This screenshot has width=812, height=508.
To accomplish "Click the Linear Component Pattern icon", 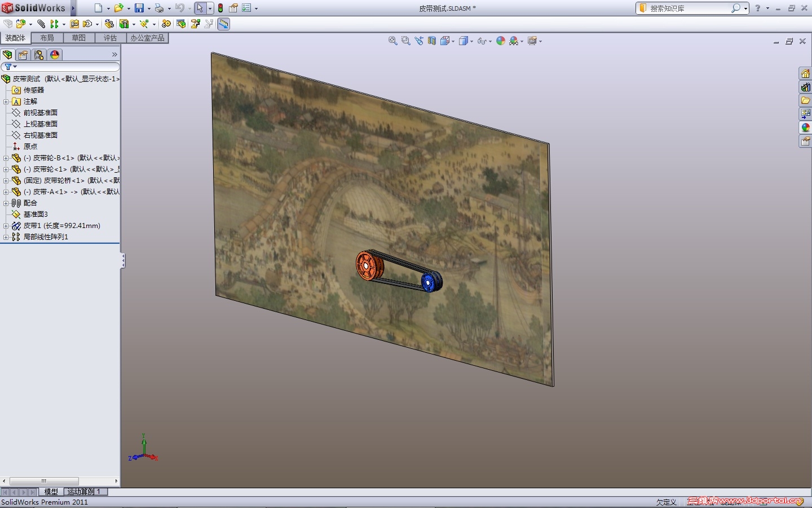I will tap(54, 24).
